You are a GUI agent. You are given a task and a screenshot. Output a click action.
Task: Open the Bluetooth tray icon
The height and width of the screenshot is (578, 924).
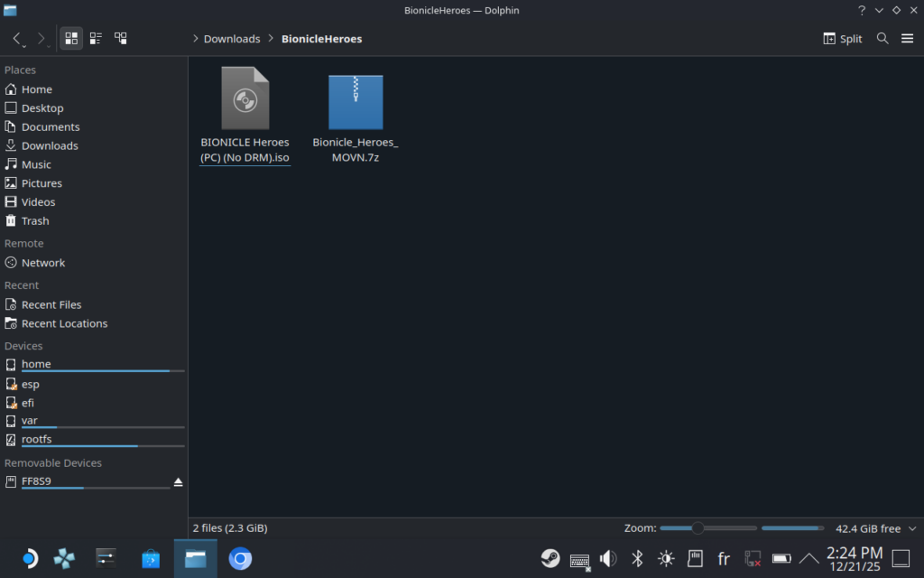(x=637, y=558)
